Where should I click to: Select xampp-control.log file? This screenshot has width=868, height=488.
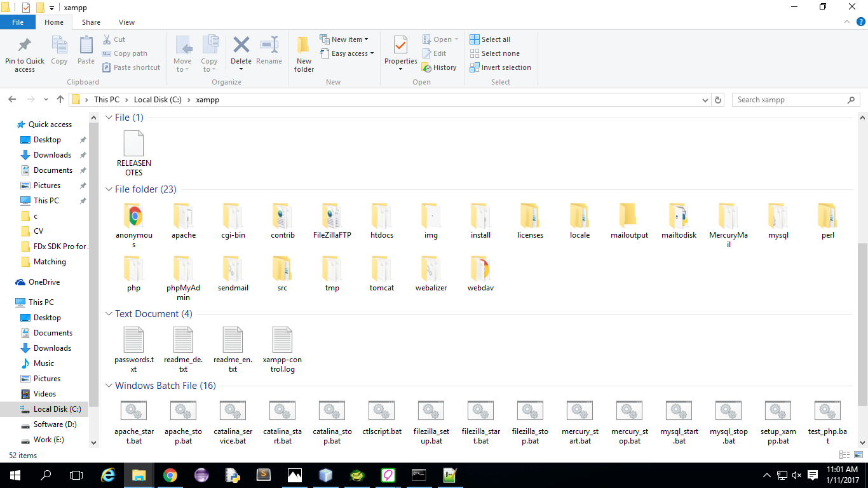click(x=283, y=350)
